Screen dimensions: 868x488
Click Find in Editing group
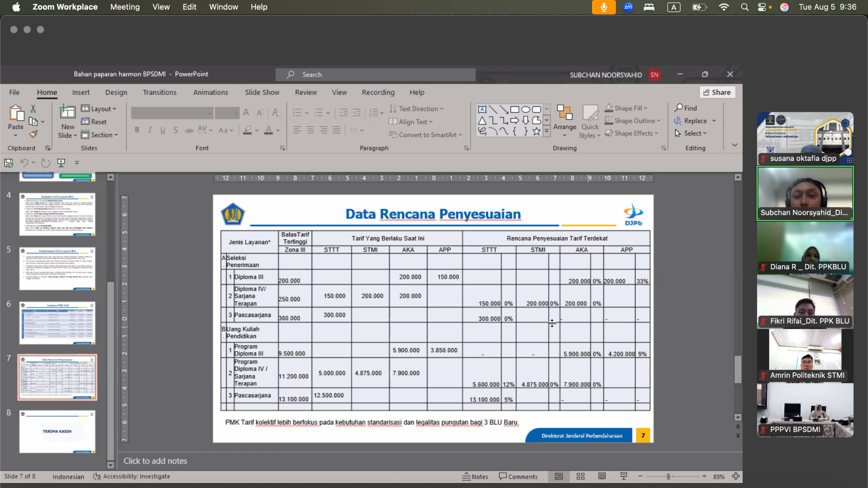click(686, 108)
